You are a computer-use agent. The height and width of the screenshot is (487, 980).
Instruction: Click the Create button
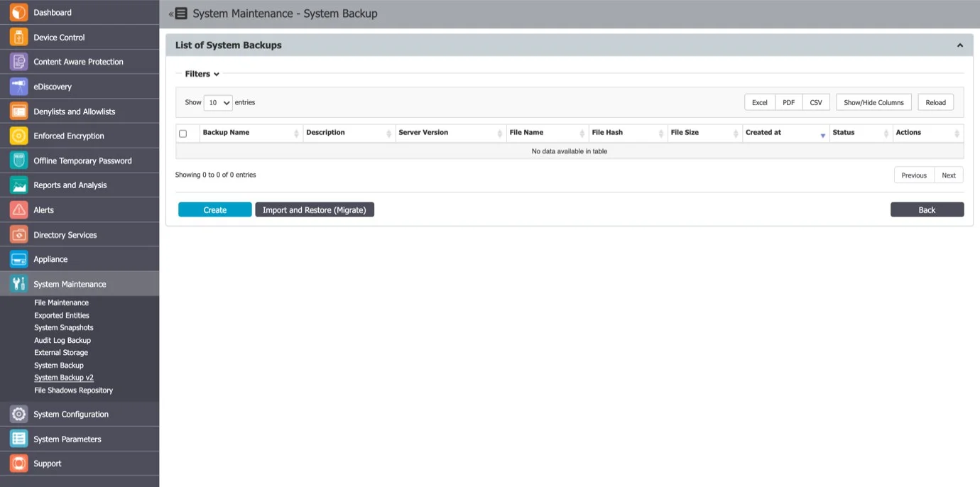click(x=214, y=209)
